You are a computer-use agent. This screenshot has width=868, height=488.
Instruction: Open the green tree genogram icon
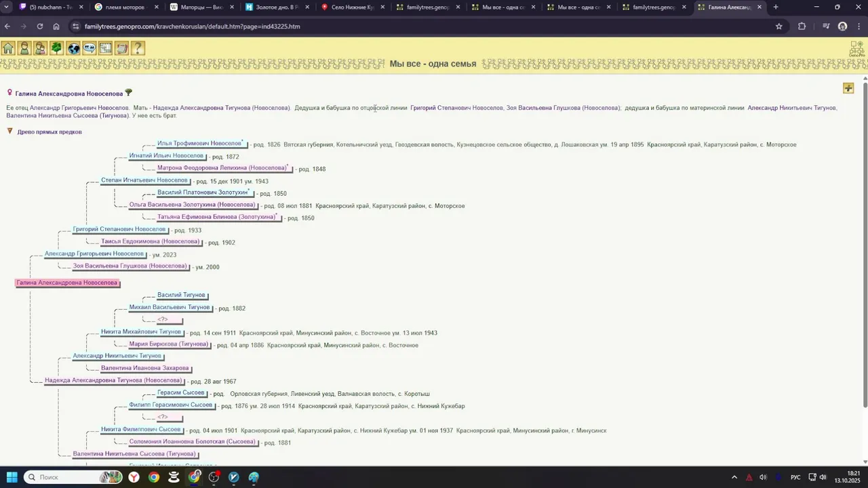coord(57,48)
